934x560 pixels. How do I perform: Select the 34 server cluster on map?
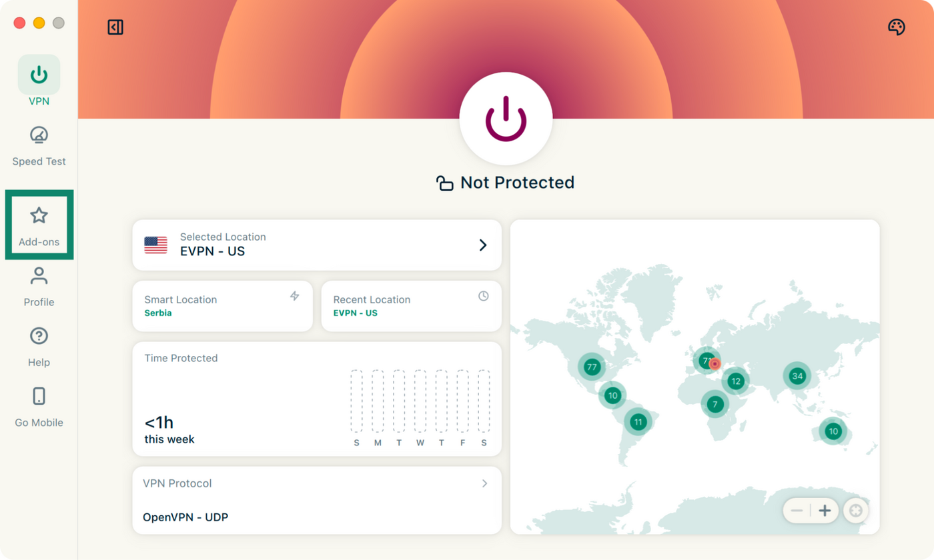pos(797,376)
